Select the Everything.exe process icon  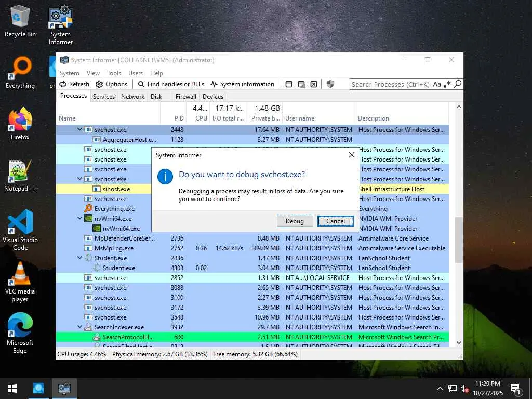(88, 208)
